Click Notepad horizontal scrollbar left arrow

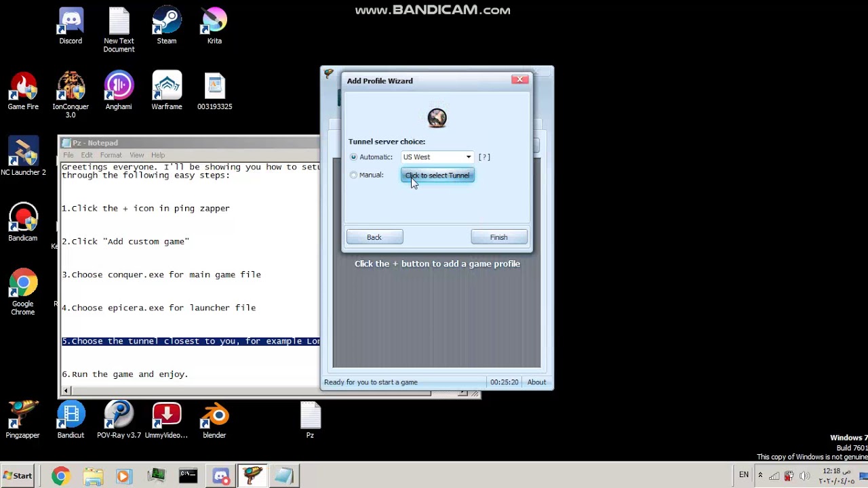(66, 390)
